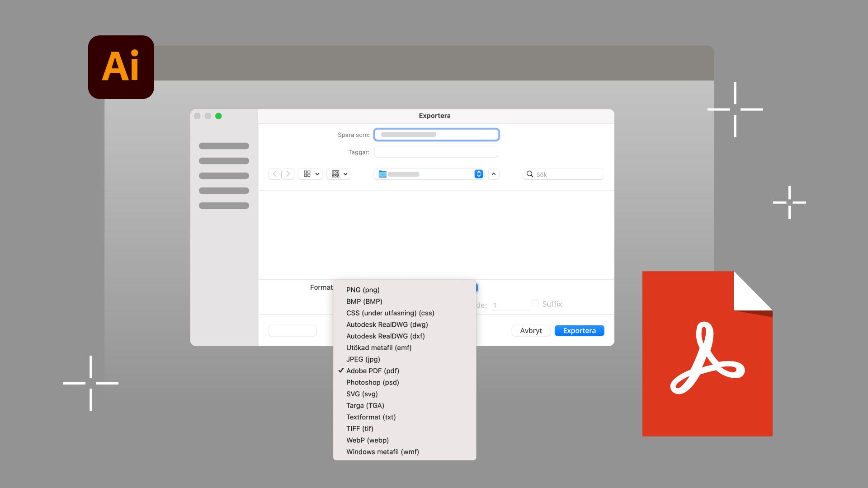
Task: Select grouped grid view icon
Action: [x=335, y=174]
